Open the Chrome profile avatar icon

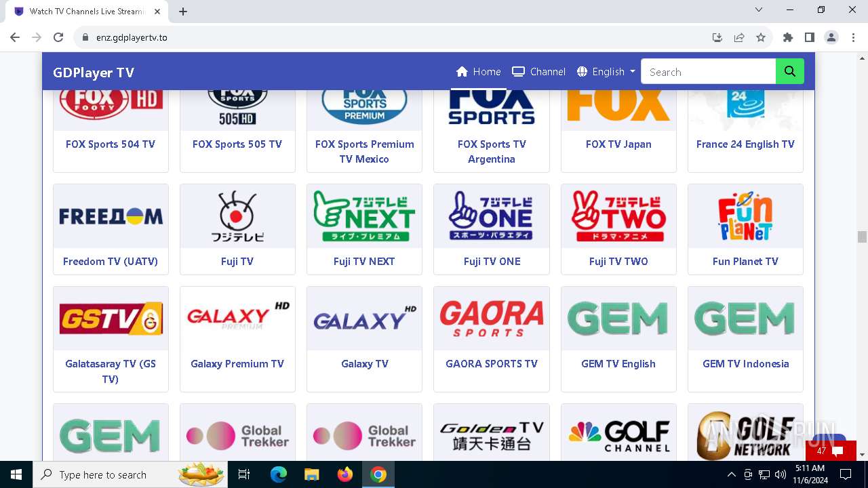point(831,37)
